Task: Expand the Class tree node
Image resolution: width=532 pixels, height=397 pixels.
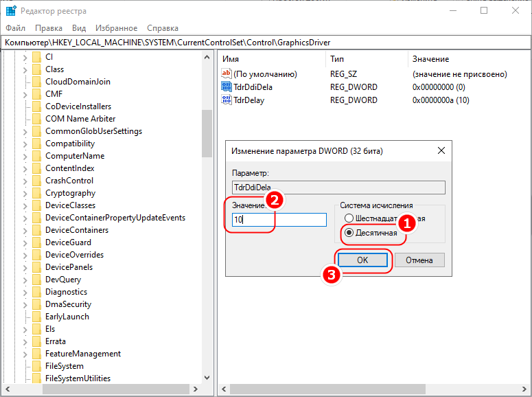Action: click(x=25, y=69)
